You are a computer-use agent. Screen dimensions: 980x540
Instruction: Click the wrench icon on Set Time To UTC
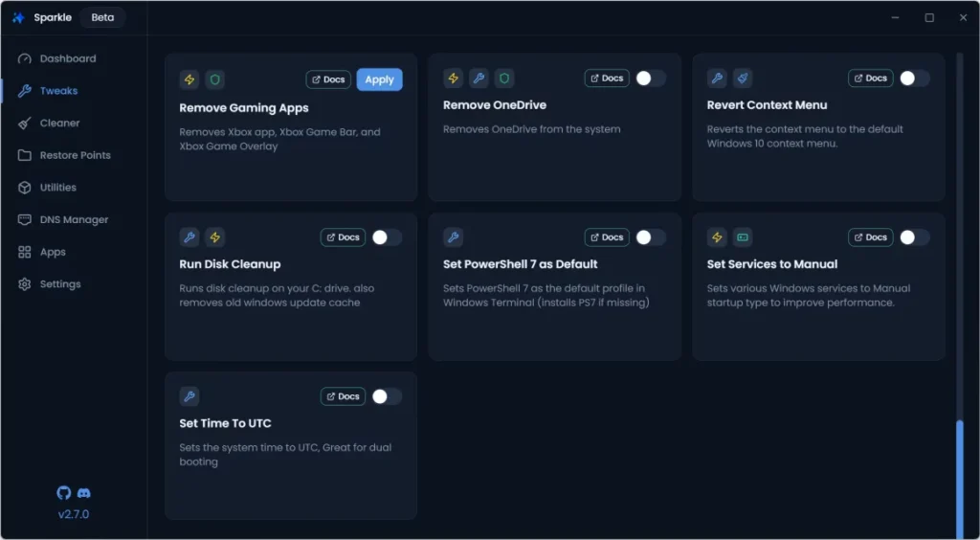point(189,396)
